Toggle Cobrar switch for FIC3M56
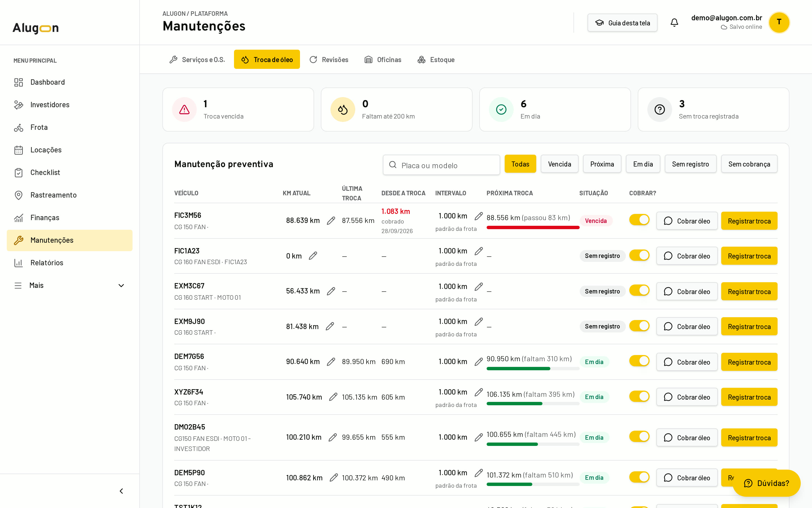Viewport: 812px width, 508px height. (639, 220)
